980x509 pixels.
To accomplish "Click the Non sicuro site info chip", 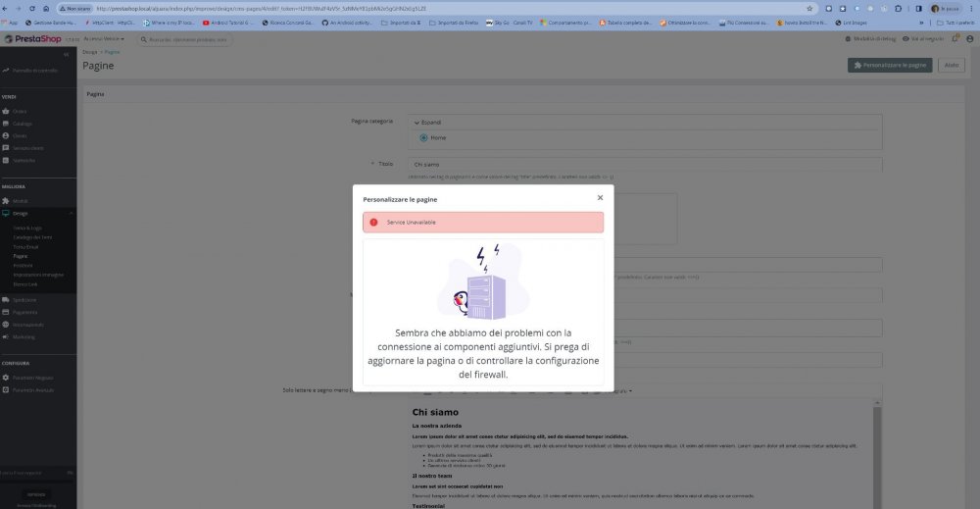I will pyautogui.click(x=75, y=9).
